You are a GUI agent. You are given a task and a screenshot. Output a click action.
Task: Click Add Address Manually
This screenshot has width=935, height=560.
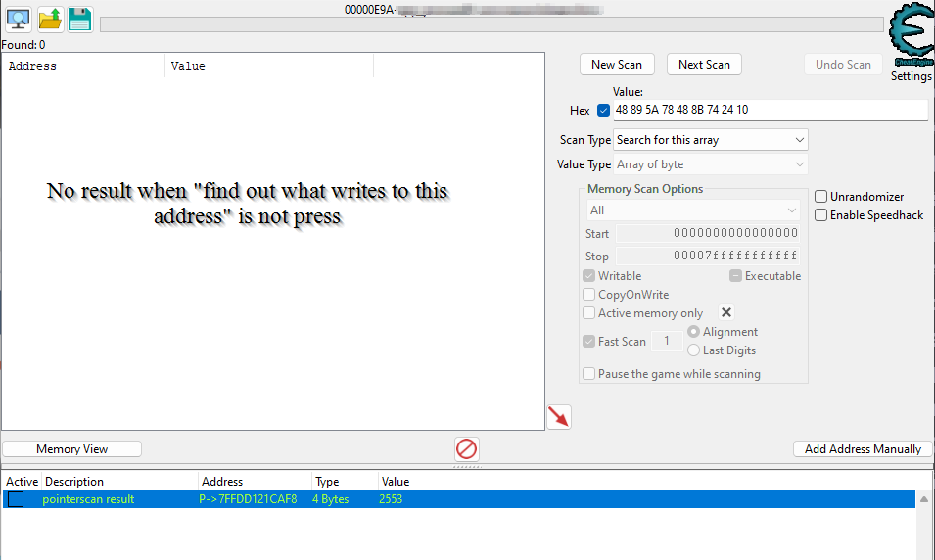pos(862,449)
